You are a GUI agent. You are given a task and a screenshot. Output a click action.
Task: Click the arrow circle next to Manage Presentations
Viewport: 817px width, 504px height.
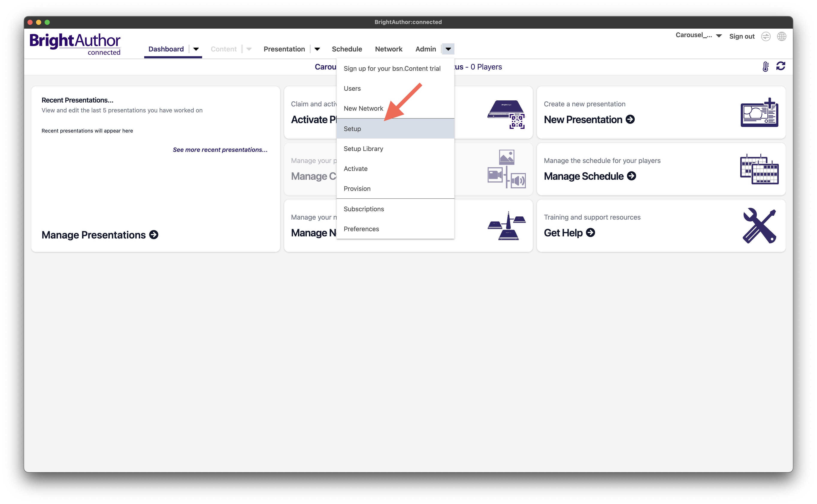[x=154, y=235]
